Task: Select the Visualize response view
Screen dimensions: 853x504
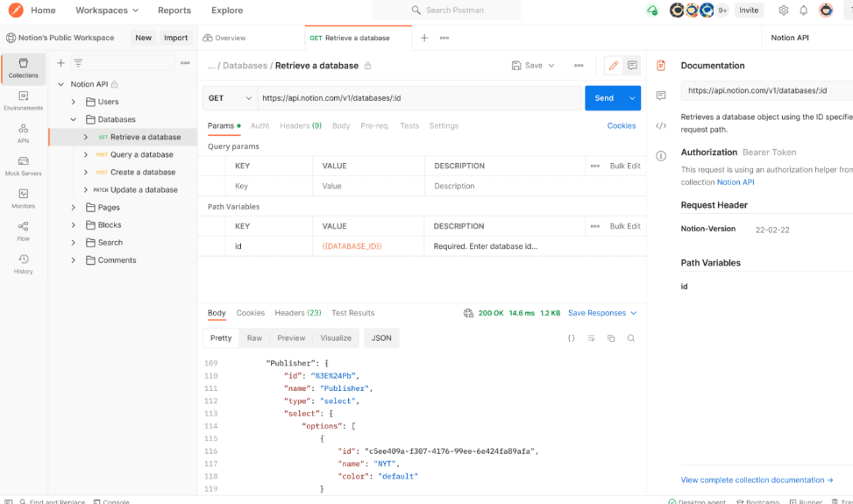Action: coord(336,338)
